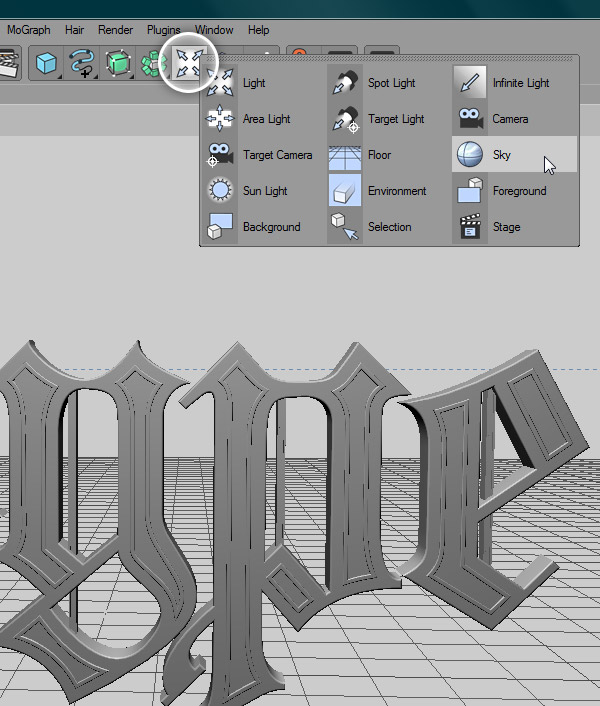
Task: Open the Plugins menu
Action: (x=163, y=30)
